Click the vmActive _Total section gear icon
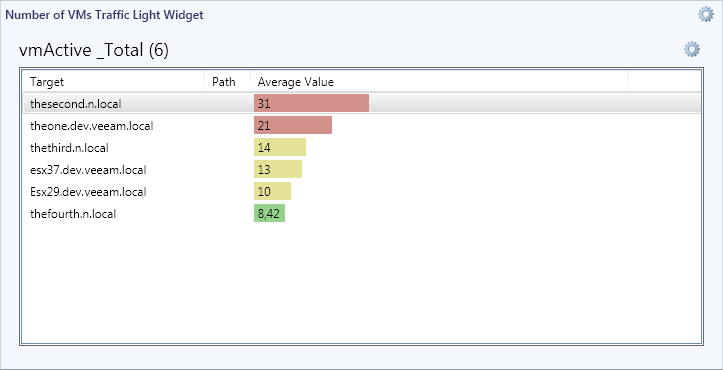The width and height of the screenshot is (723, 370). (692, 49)
